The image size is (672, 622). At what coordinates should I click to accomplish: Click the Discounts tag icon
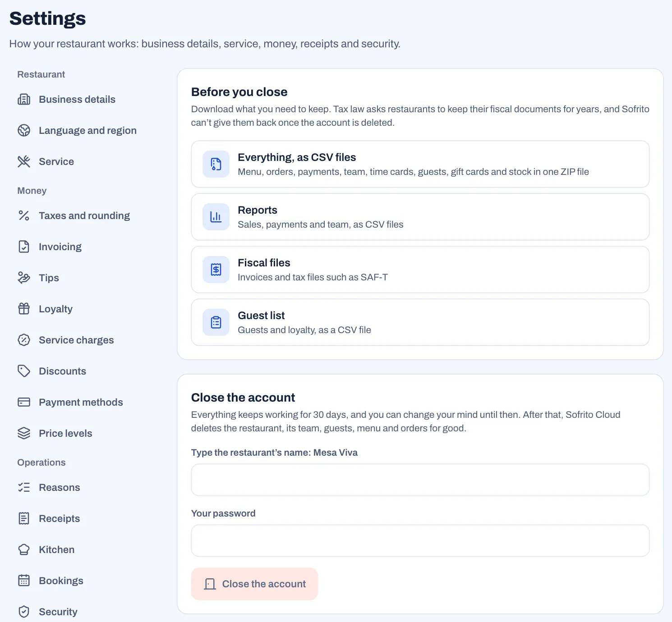click(24, 371)
